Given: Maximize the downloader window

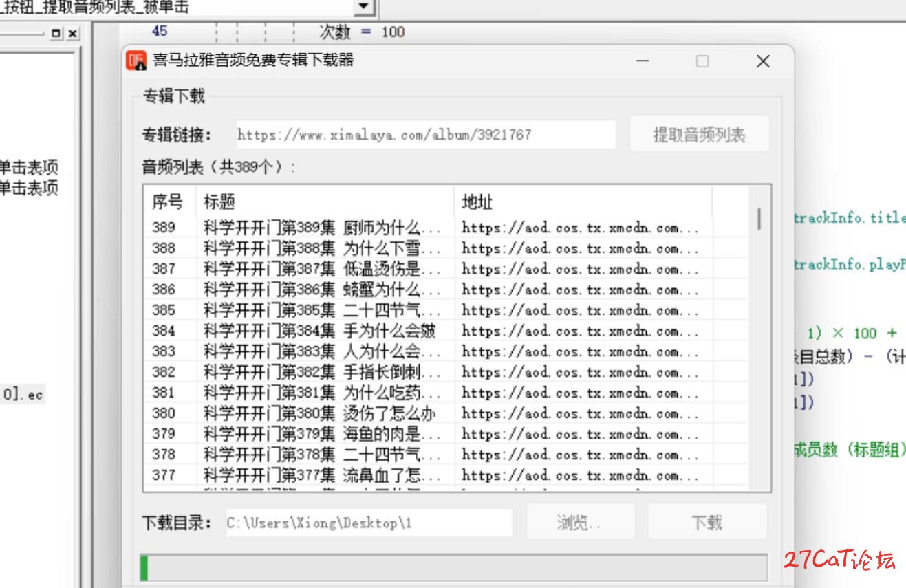Looking at the screenshot, I should [702, 61].
